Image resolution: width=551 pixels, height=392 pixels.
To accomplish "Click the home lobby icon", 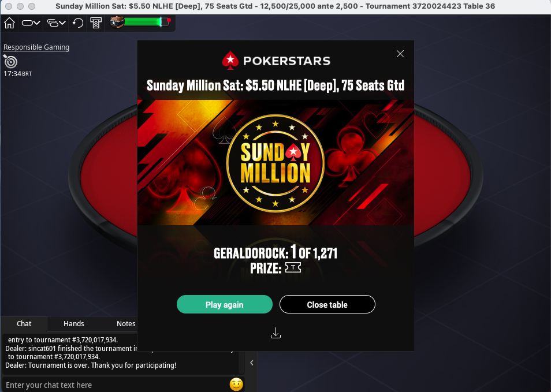I will (9, 23).
